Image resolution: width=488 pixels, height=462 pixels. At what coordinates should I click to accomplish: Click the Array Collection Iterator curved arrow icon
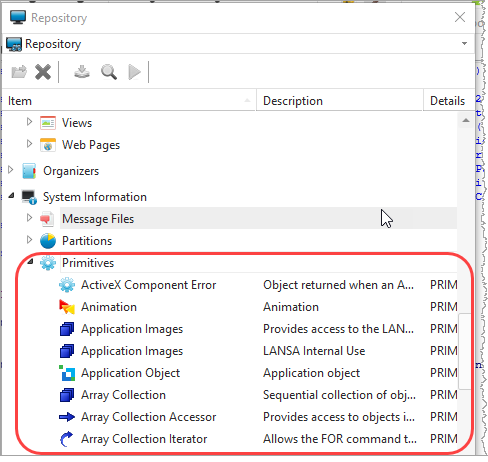click(67, 439)
